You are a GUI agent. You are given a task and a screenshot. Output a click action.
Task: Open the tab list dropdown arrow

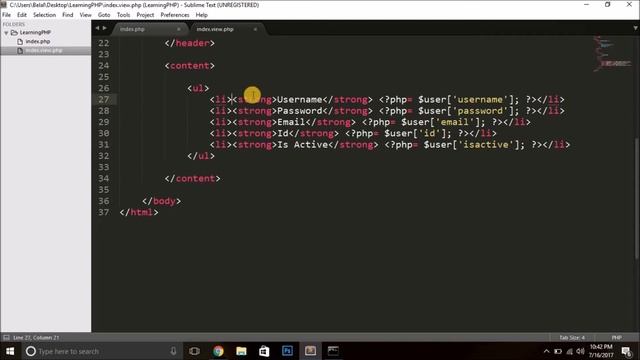635,28
